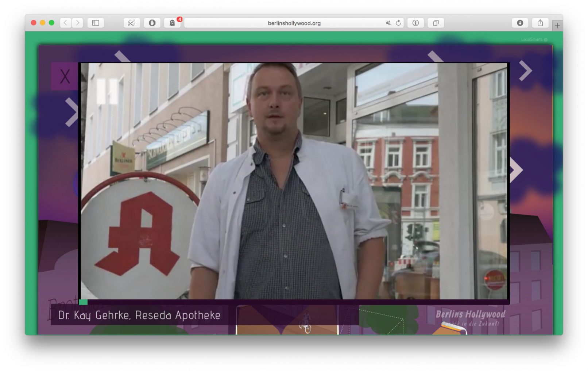Open the Ghostery extension with badge 4
The image size is (588, 371).
point(172,23)
